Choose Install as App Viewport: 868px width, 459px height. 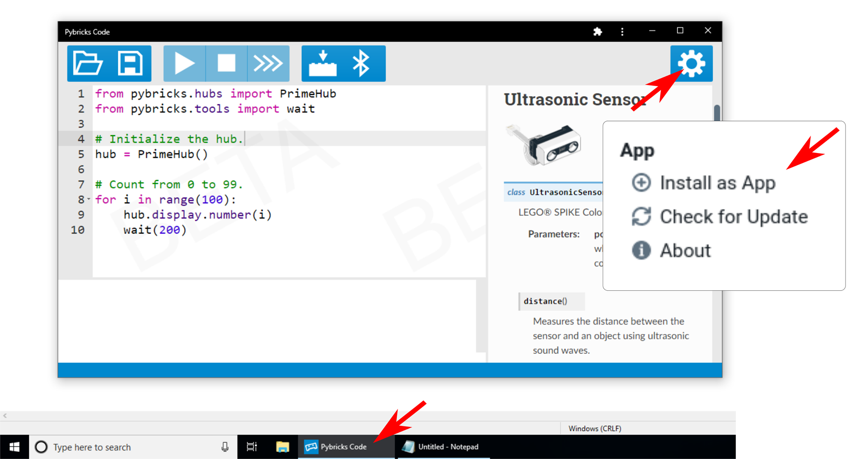704,183
